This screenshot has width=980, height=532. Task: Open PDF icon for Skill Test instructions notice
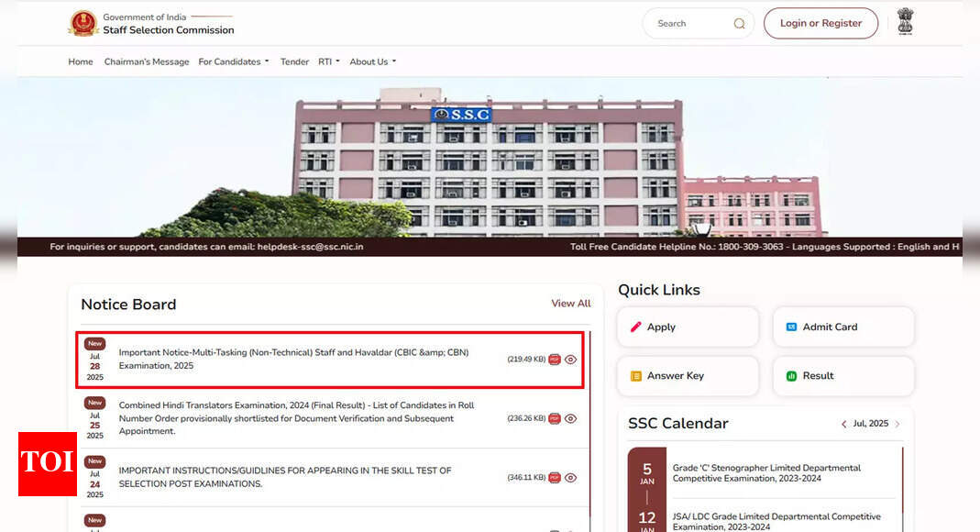click(554, 477)
